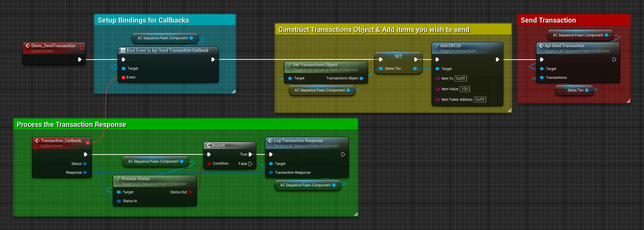Click the Add ERC20 execution output pin
644x230 pixels.
tap(497, 59)
